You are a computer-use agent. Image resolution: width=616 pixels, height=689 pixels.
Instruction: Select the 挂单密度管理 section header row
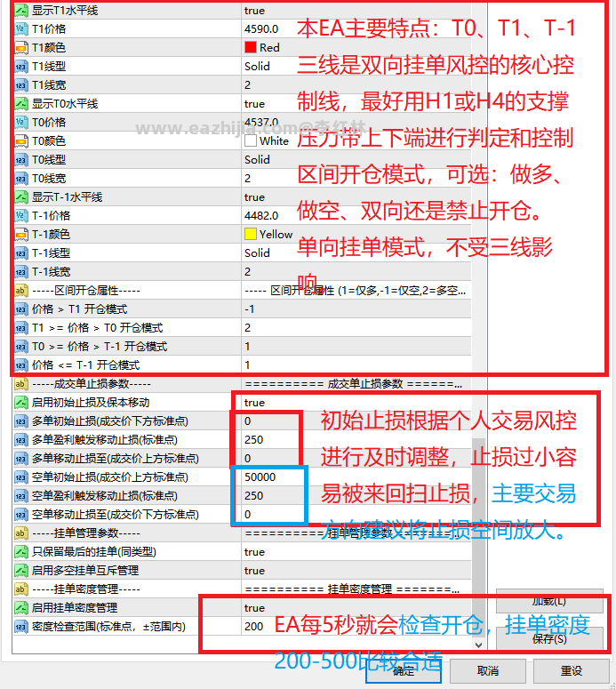pos(242,589)
